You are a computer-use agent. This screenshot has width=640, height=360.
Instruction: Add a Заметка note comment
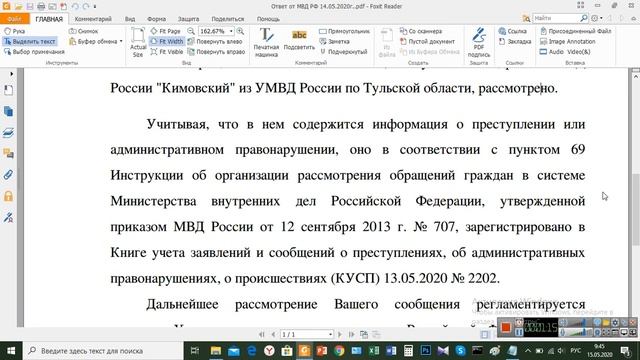click(x=334, y=41)
